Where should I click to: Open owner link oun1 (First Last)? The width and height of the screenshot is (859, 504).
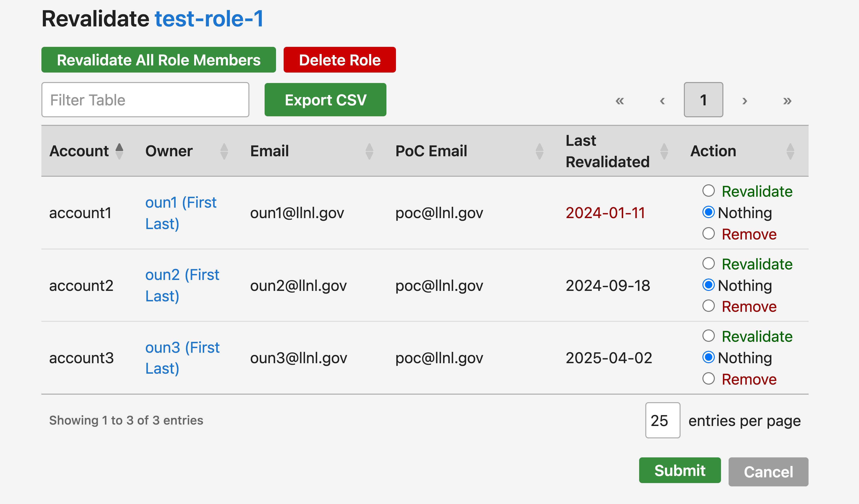pyautogui.click(x=181, y=213)
